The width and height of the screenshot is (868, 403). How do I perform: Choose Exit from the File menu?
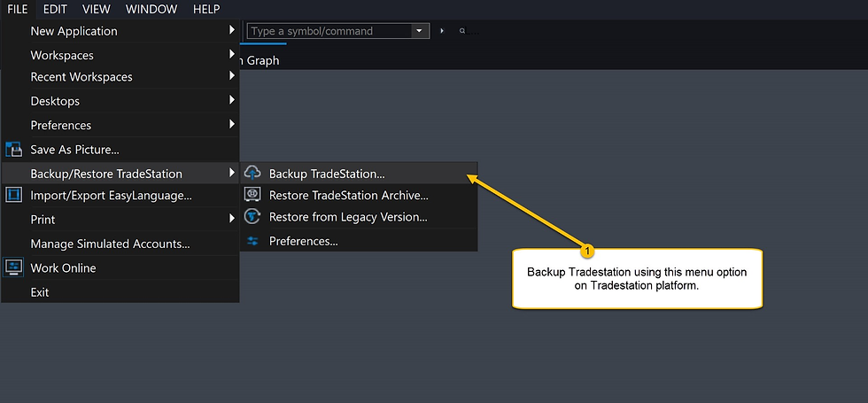pos(120,291)
